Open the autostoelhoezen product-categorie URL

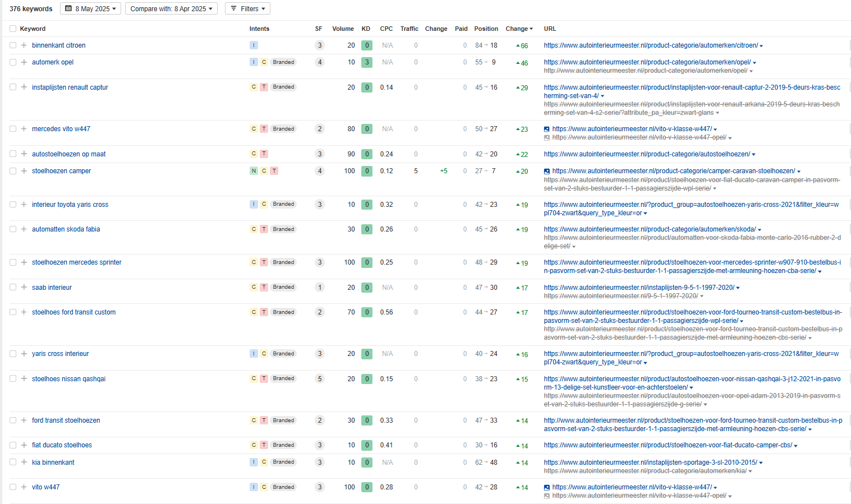(x=646, y=154)
